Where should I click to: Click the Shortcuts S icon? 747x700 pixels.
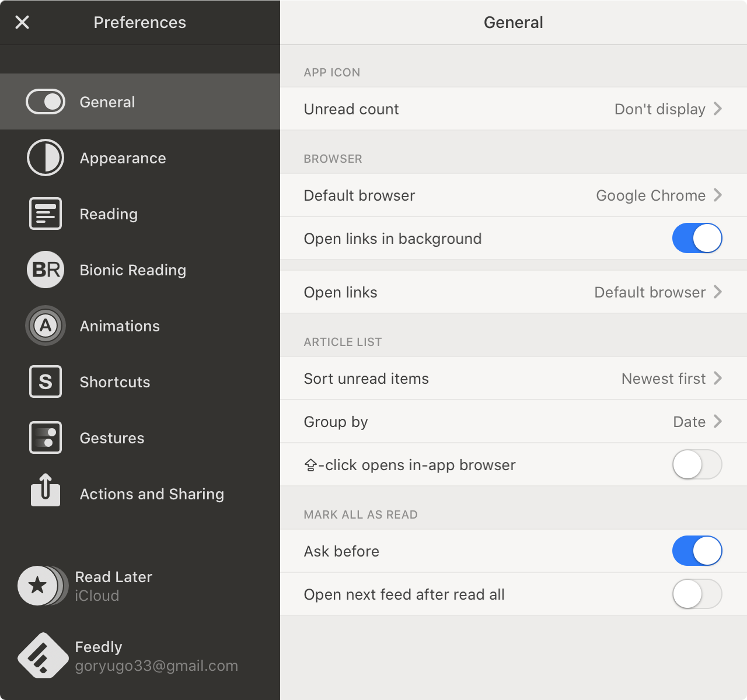(46, 381)
